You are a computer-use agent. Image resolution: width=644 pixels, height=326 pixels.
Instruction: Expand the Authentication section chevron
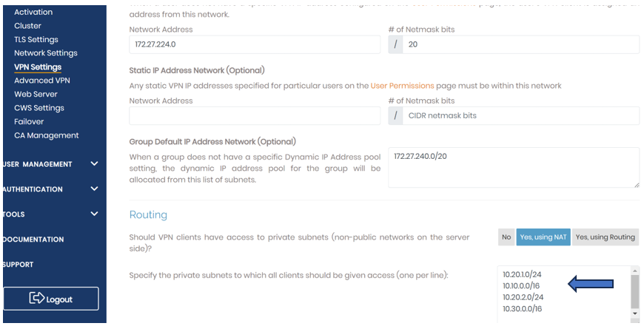[x=94, y=189]
